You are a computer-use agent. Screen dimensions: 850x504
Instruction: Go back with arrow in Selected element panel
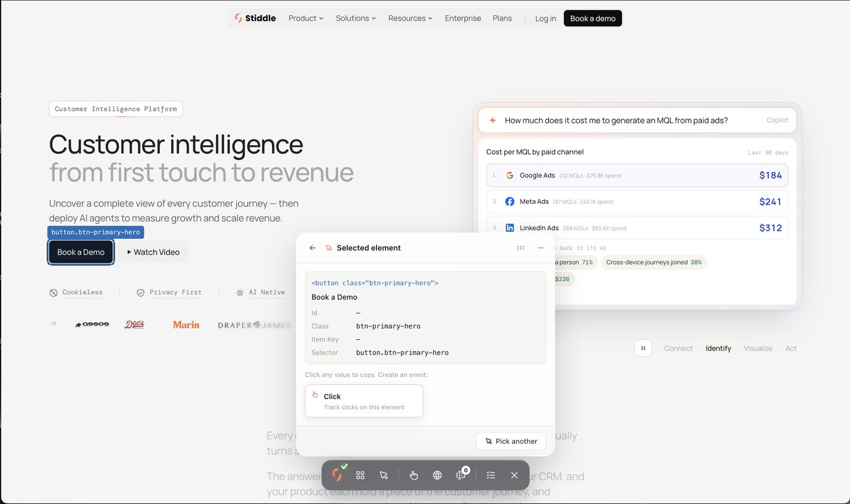[312, 248]
